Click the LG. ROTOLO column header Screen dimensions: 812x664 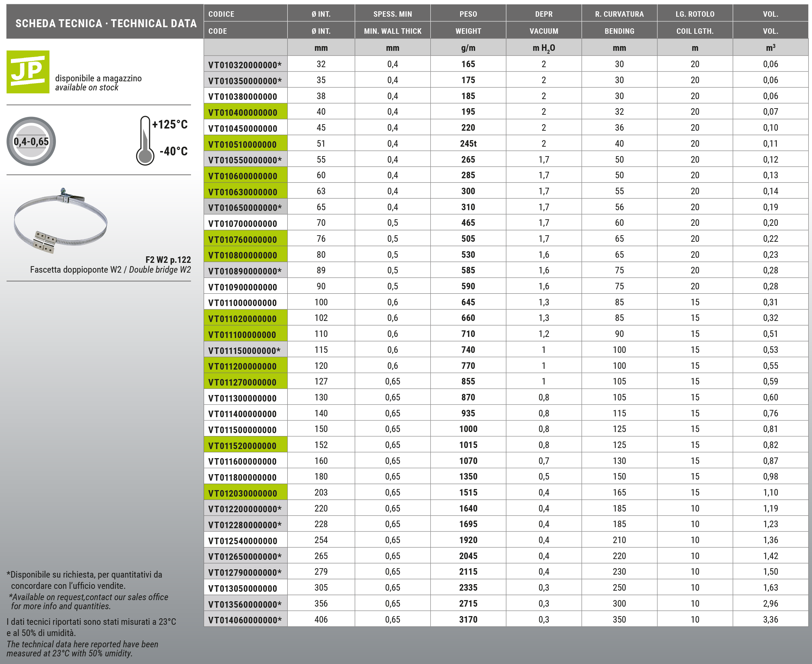point(695,14)
